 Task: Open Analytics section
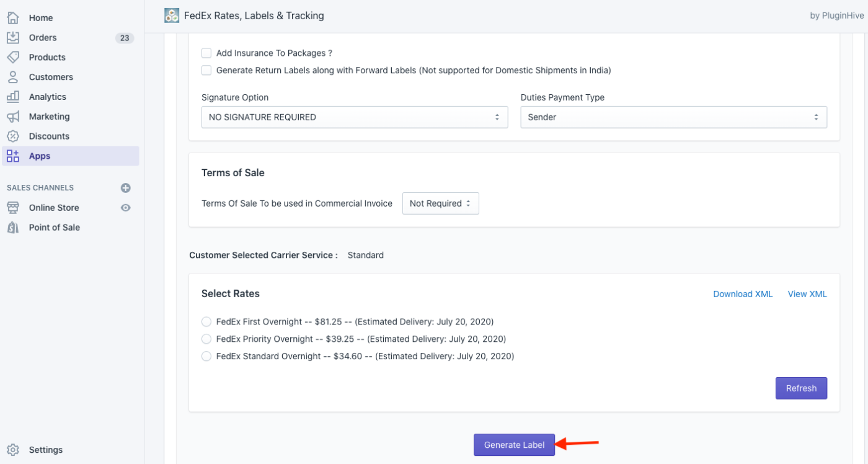point(48,97)
